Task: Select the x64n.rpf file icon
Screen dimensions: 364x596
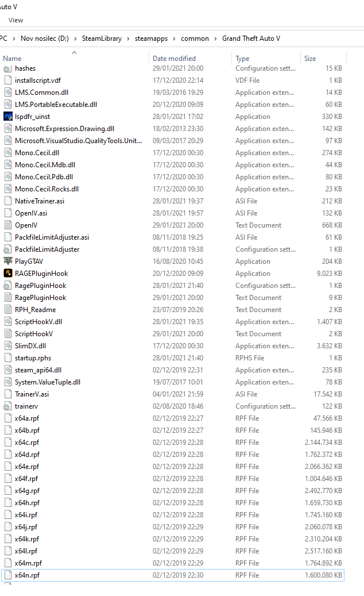Action: click(7, 575)
